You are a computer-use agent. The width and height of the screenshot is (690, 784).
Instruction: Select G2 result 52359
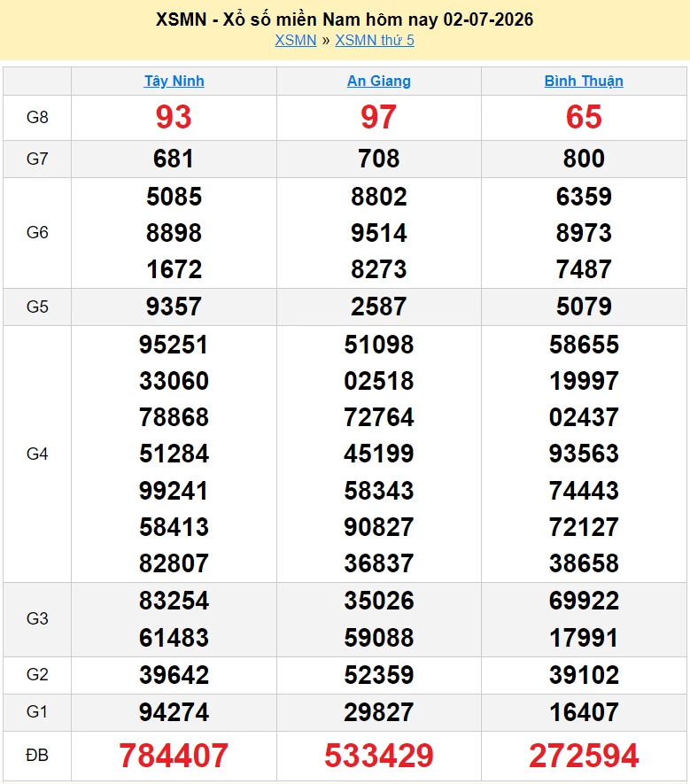379,675
